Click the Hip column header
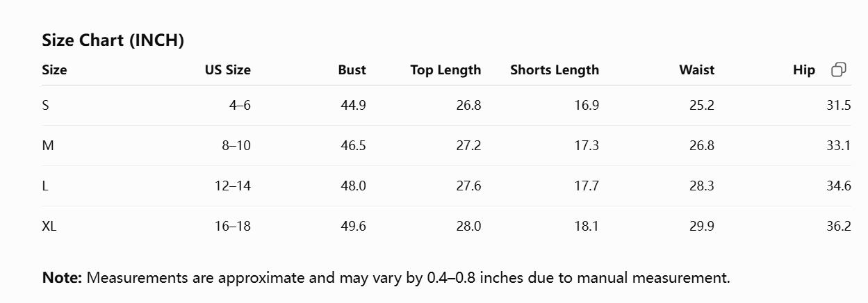This screenshot has width=868, height=303. [x=804, y=69]
